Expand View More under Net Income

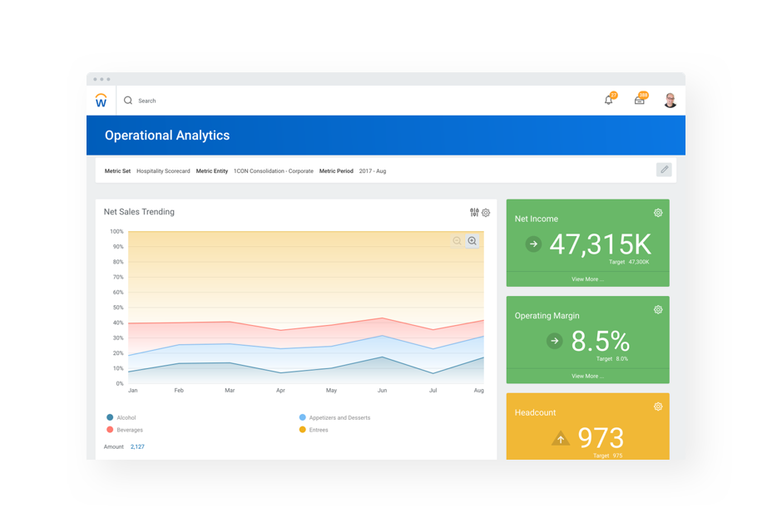(x=587, y=279)
